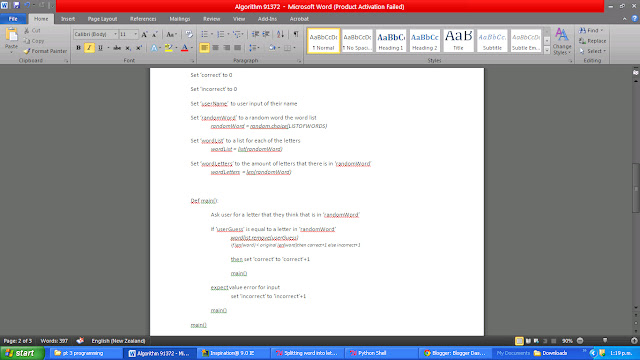Apply yellow text highlight color

coord(168,48)
